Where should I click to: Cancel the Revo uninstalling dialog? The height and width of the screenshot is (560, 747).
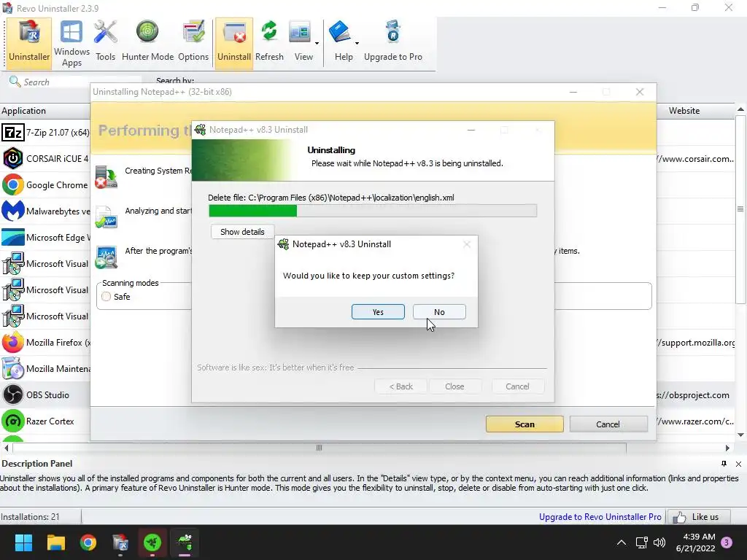(608, 424)
